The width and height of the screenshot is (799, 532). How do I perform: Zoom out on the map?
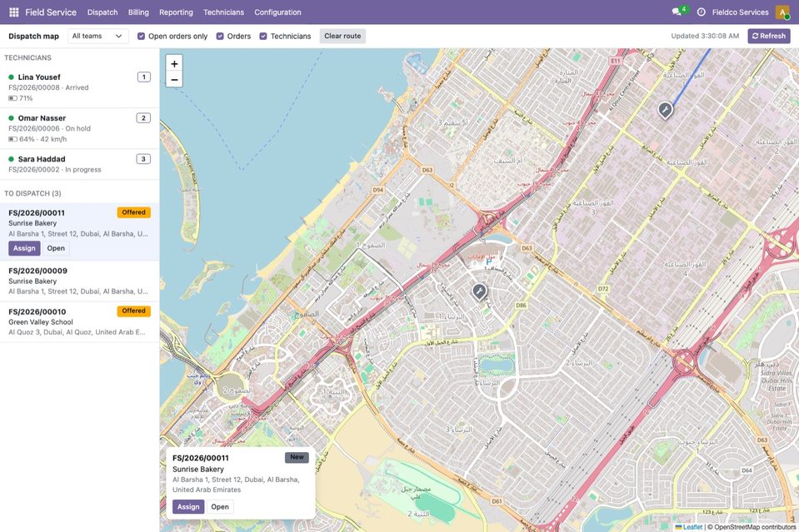[x=174, y=79]
